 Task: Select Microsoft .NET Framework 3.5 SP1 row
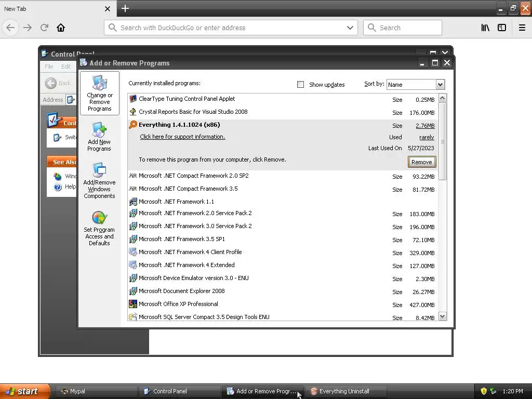[283, 239]
